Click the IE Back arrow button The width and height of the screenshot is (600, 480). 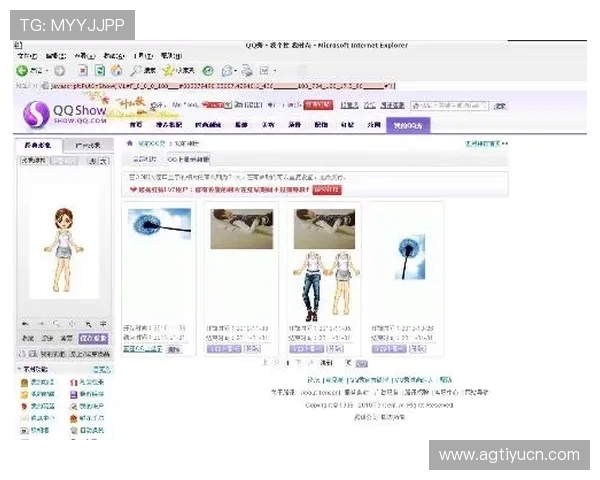tap(22, 70)
